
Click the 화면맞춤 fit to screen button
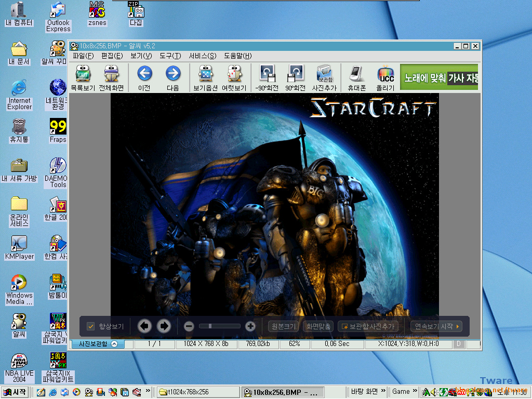pos(318,326)
